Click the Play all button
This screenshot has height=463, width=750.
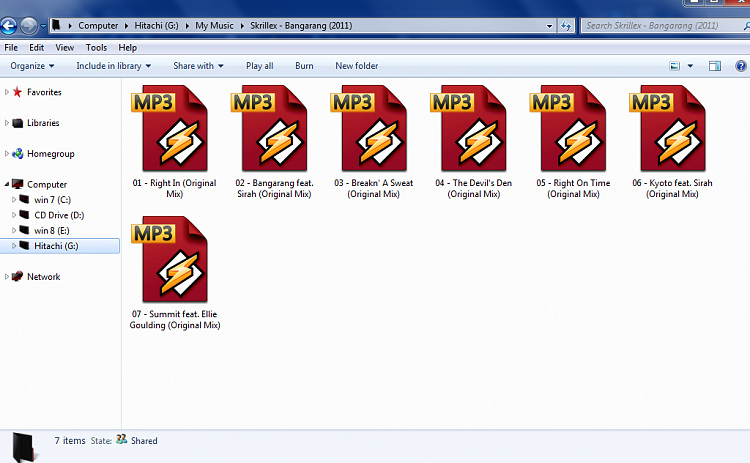(260, 66)
